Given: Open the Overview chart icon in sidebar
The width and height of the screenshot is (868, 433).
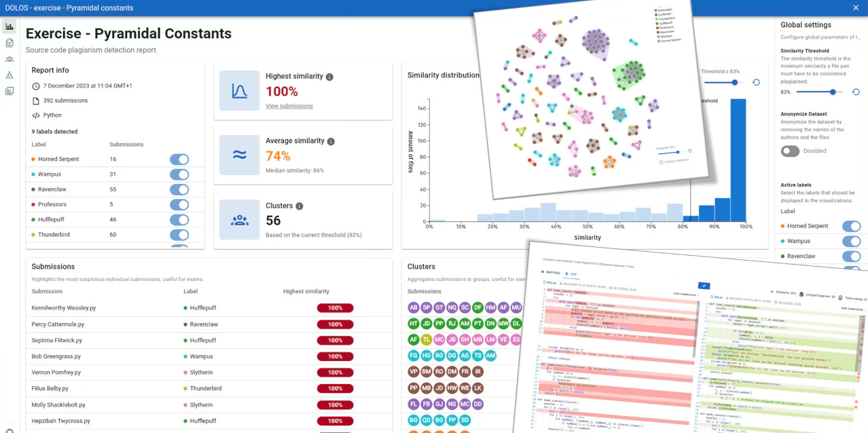Looking at the screenshot, I should click(x=10, y=27).
